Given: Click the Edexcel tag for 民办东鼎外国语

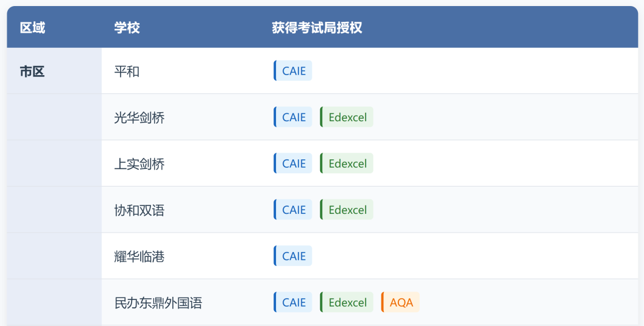Looking at the screenshot, I should click(347, 302).
